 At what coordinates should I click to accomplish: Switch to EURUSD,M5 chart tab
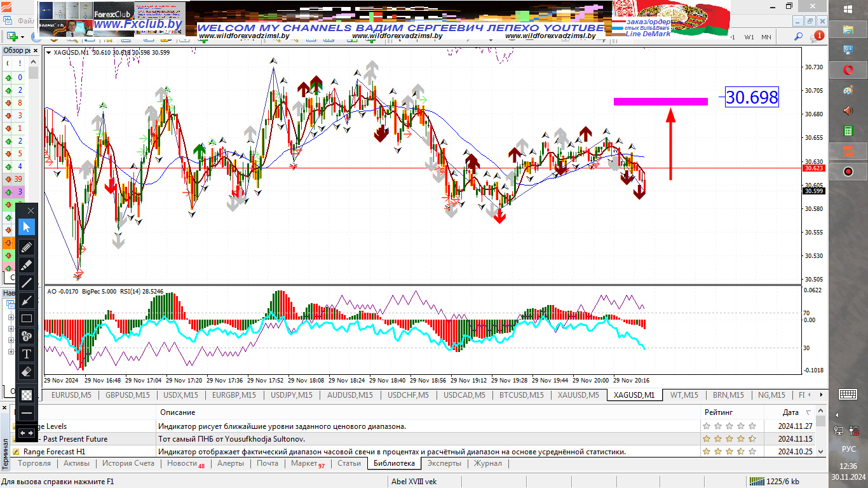[x=71, y=395]
